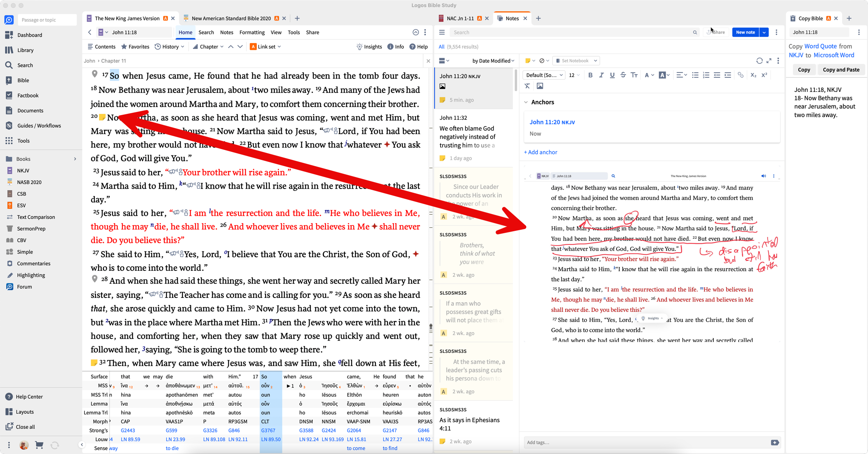Switch to the NAC Jn 1-11 tab
Image resolution: width=868 pixels, height=454 pixels.
point(460,18)
